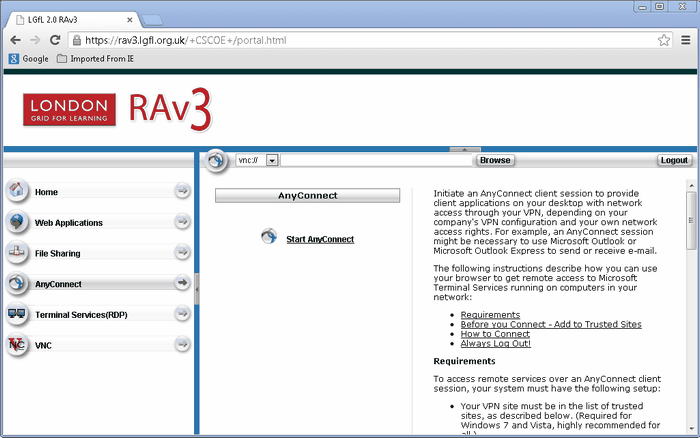This screenshot has width=700, height=438.
Task: Open the Requirements link
Action: (490, 315)
